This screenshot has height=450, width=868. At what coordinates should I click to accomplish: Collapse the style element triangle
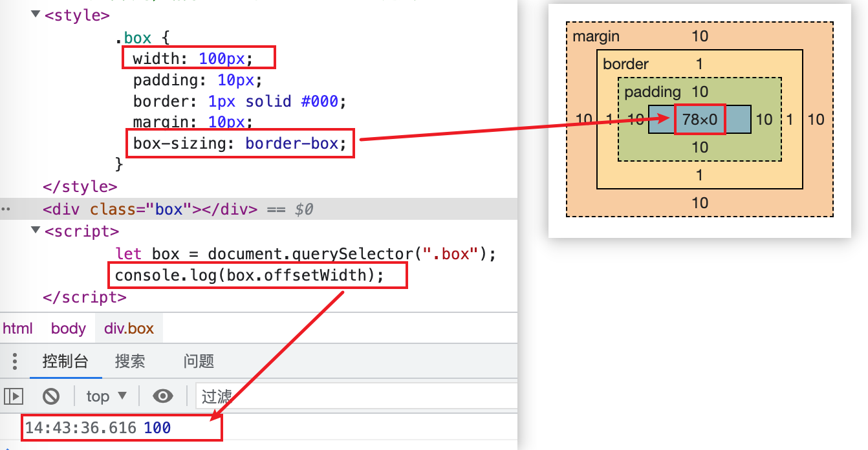tap(36, 15)
